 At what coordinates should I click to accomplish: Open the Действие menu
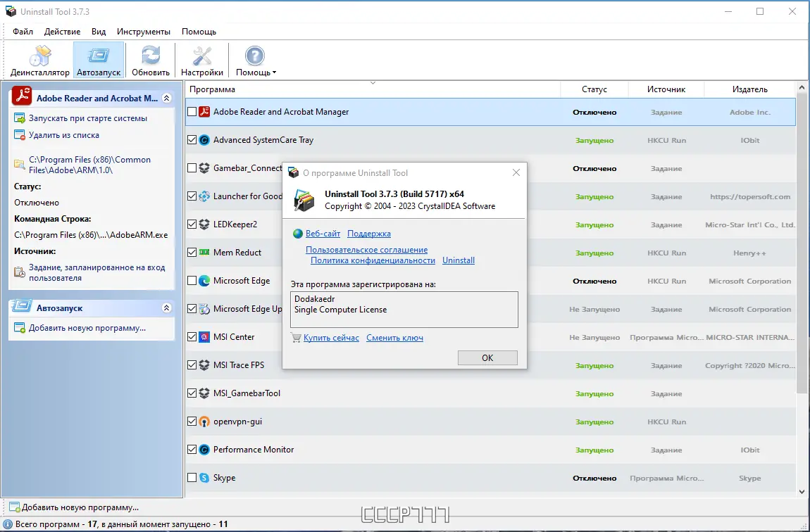tap(62, 31)
